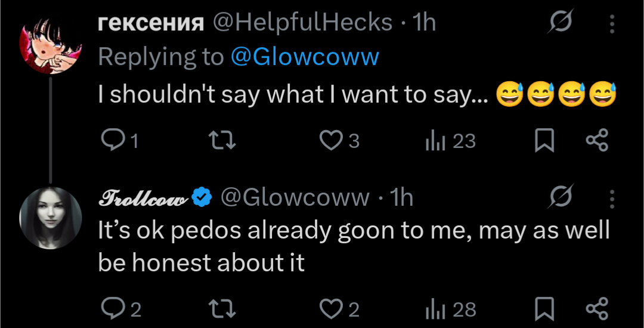Viewport: 644px width, 328px height.
Task: Repost the Glowcoww tweet
Action: tap(224, 310)
